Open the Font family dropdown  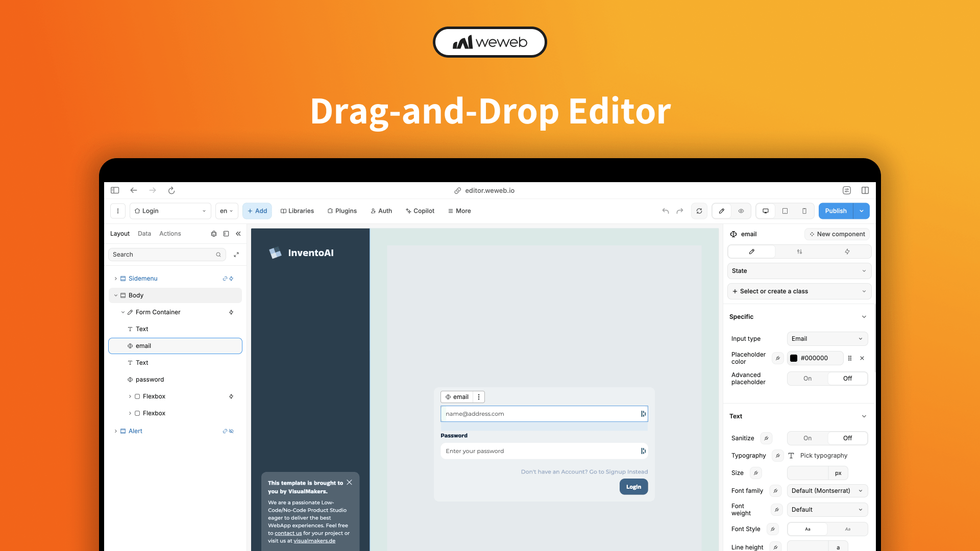tap(827, 491)
